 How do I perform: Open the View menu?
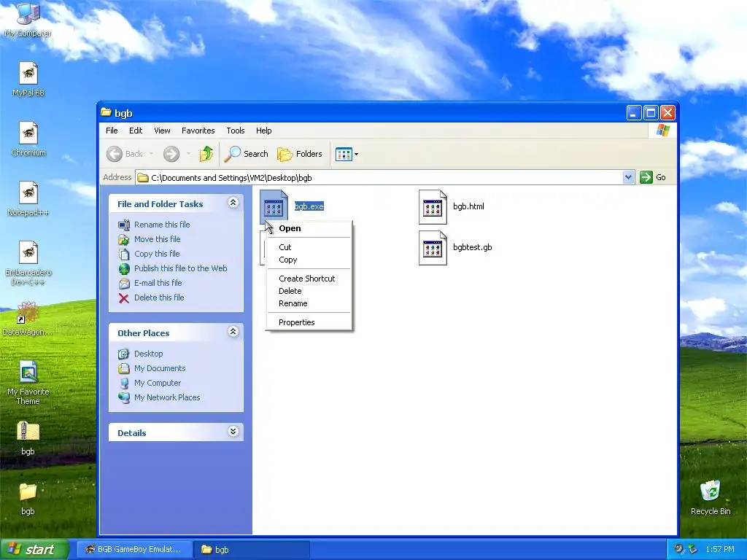162,131
